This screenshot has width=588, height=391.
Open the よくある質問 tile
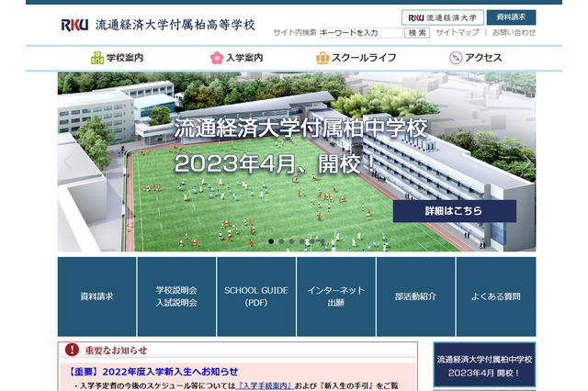(496, 296)
